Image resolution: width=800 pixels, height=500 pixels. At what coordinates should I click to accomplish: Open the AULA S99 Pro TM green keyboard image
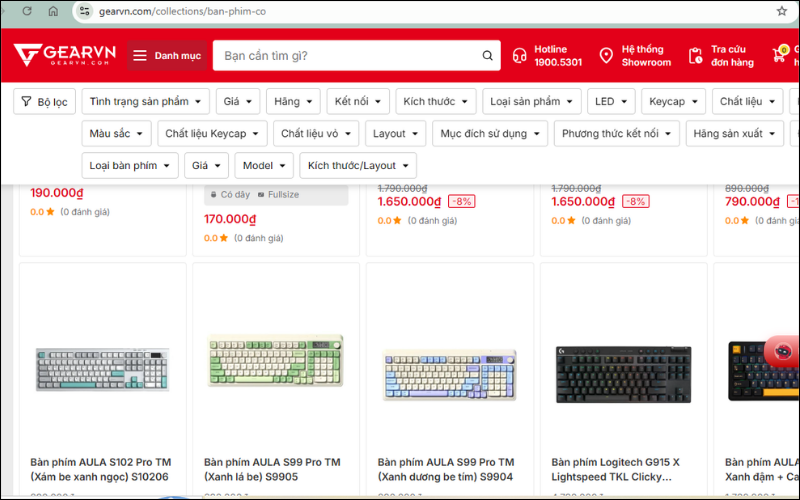pyautogui.click(x=276, y=361)
